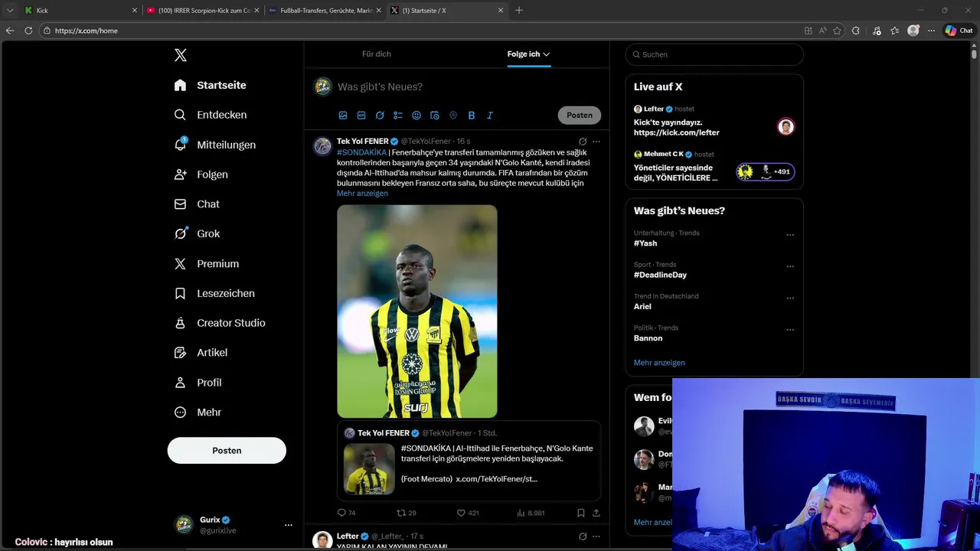Open the Premium page
980x551 pixels.
[x=206, y=264]
